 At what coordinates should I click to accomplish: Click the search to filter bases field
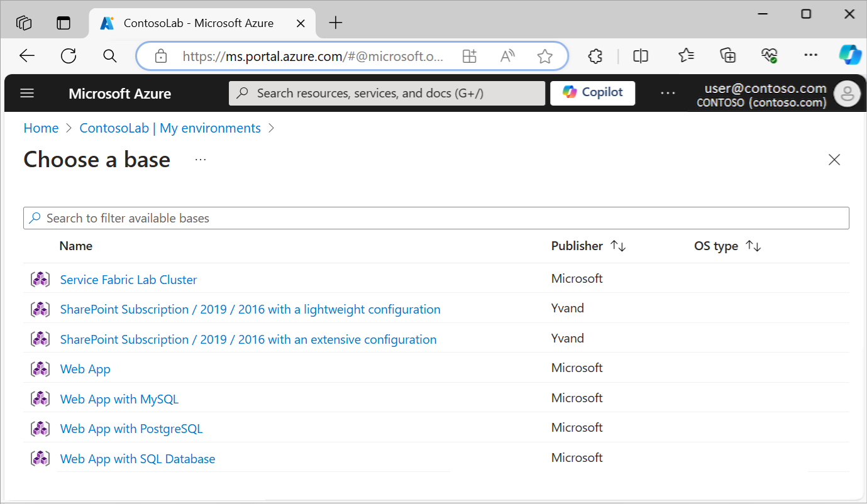click(x=436, y=218)
